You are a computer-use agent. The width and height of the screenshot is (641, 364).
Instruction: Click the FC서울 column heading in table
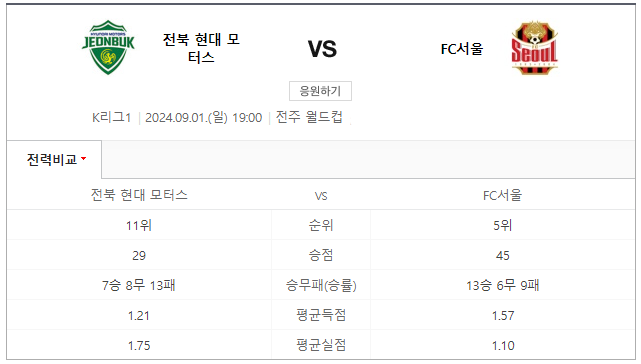click(x=502, y=195)
